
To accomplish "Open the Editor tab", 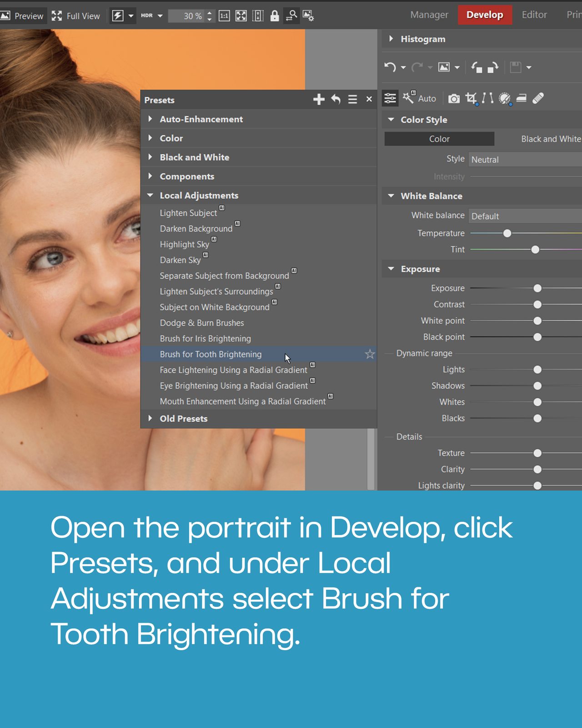I will point(534,15).
